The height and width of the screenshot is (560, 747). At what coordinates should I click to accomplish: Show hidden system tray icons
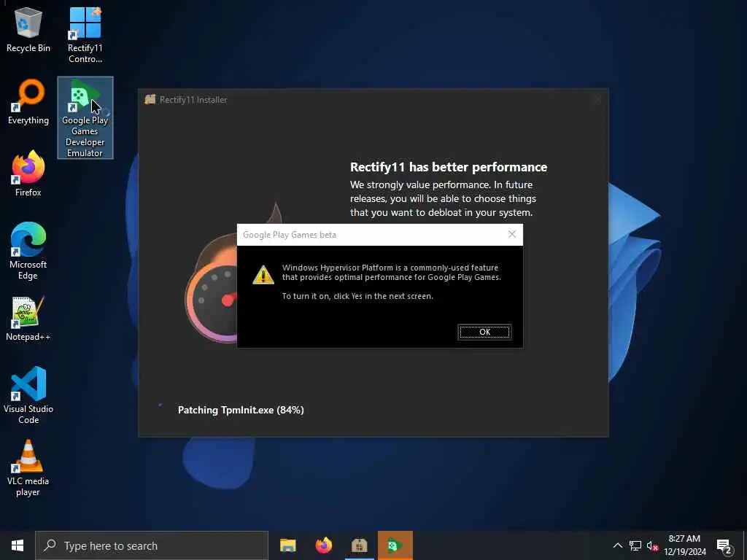click(617, 545)
